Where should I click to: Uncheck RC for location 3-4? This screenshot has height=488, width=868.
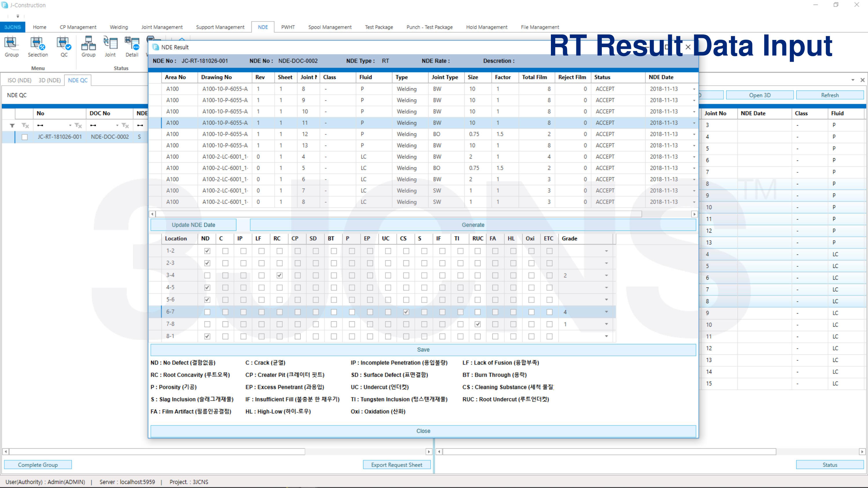click(279, 275)
